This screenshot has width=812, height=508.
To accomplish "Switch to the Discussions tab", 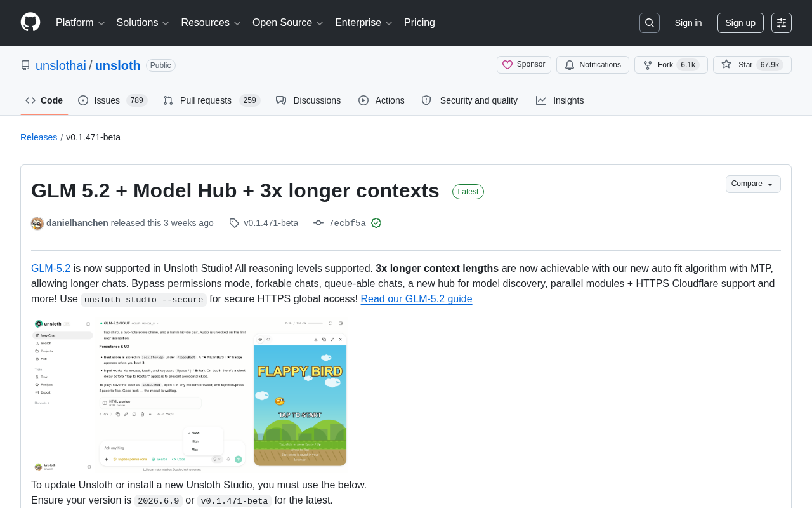I will tap(308, 100).
